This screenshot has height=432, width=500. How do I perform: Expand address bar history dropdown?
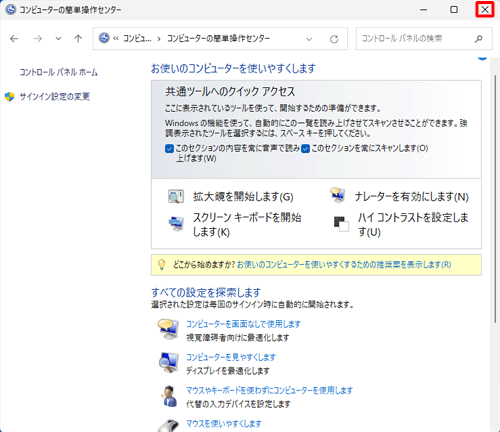coord(309,39)
